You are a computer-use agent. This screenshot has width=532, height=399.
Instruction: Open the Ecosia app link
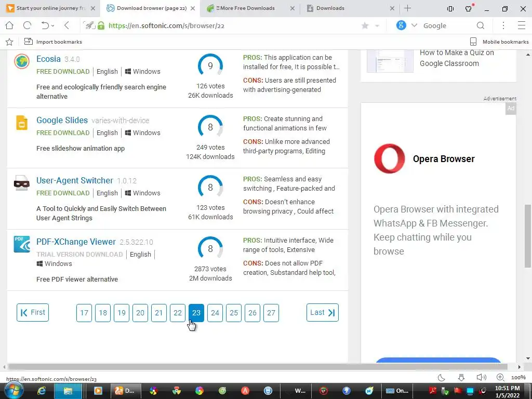48,59
